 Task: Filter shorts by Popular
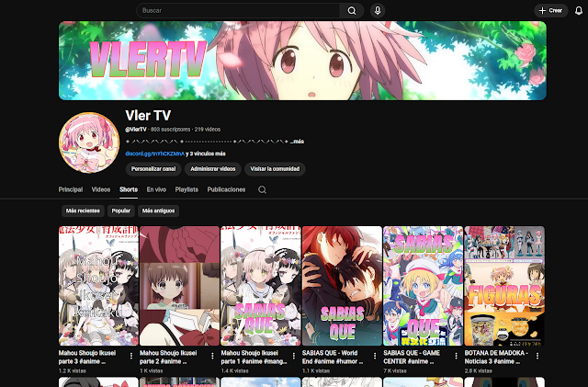click(x=120, y=211)
